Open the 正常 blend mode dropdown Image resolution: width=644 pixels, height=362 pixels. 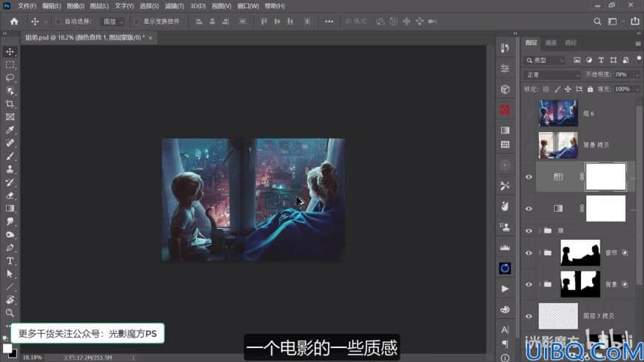point(552,75)
